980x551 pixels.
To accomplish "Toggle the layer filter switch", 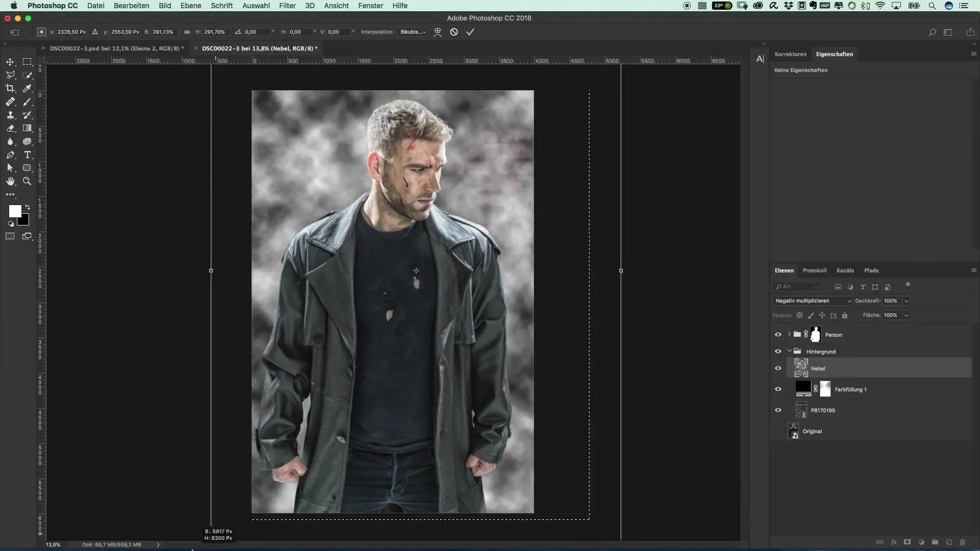I will [x=908, y=286].
